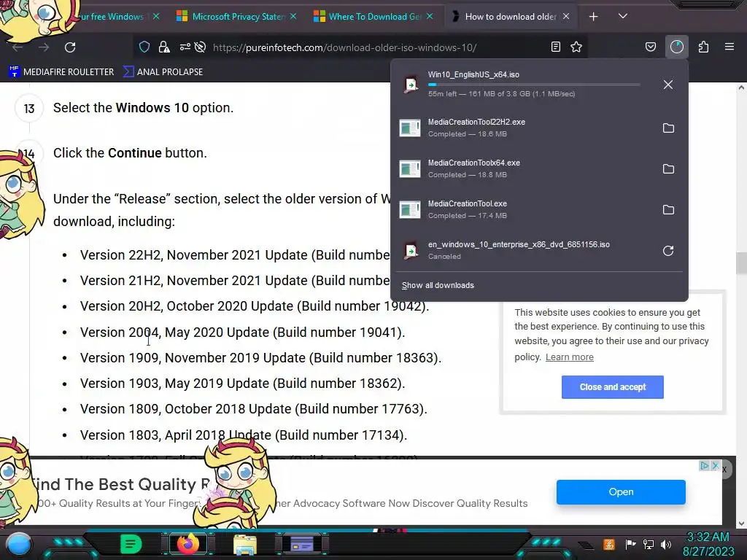Click the cookie notice Learn more link
The image size is (747, 560).
[569, 357]
